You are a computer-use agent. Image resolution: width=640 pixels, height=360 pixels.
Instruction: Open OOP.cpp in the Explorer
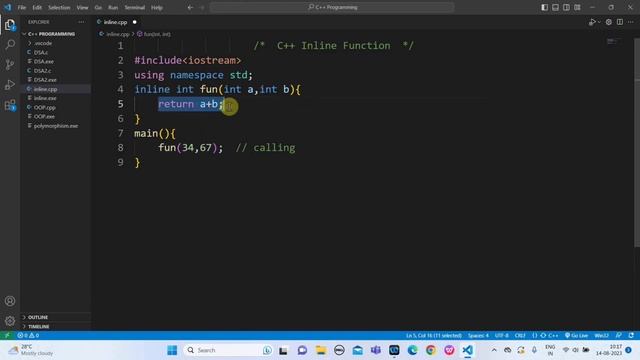click(44, 107)
